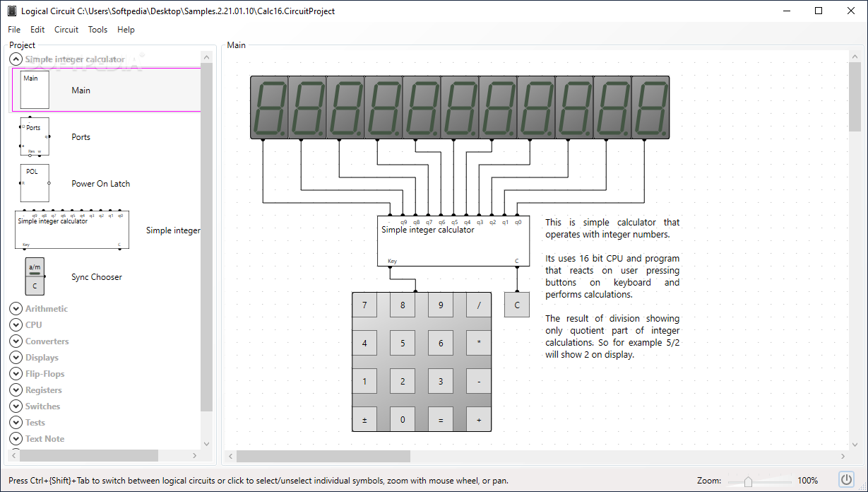
Task: Expand the Tests category
Action: pyautogui.click(x=16, y=422)
